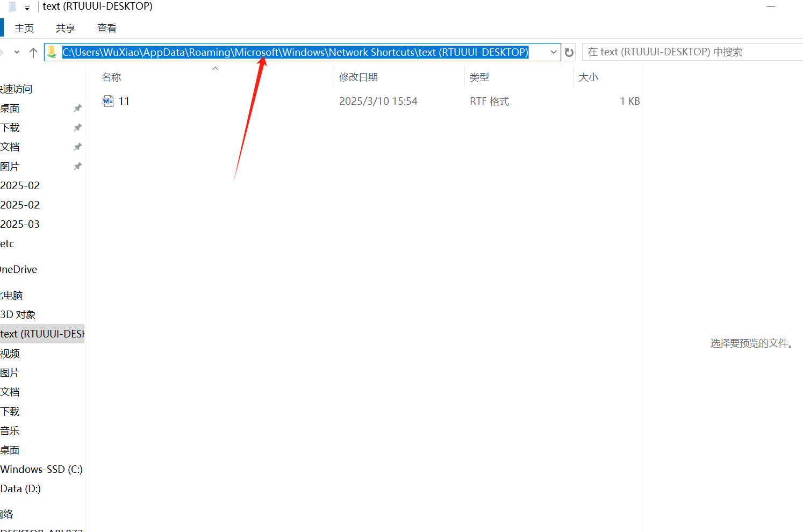Select Data (D:) drive in navigation pane

pos(20,488)
